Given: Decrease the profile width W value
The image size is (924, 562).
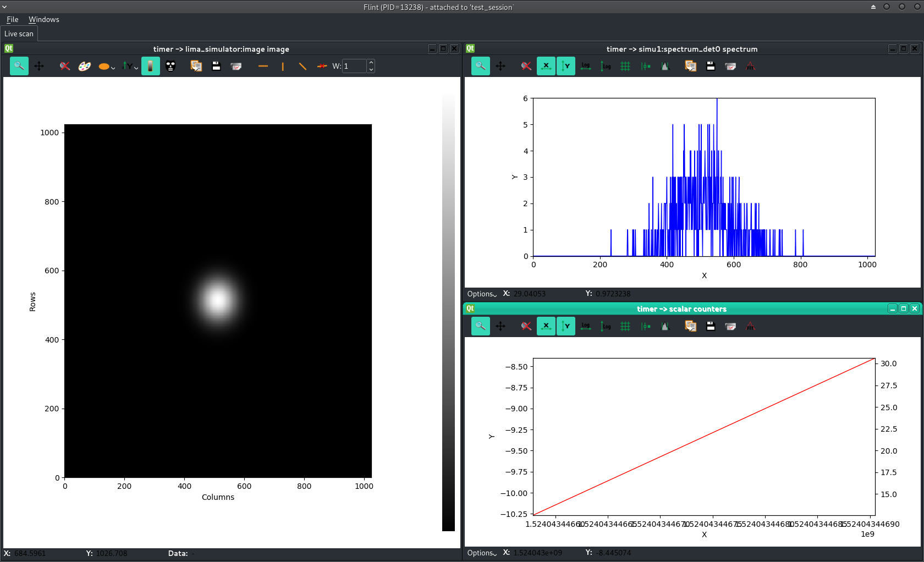Looking at the screenshot, I should click(x=371, y=70).
